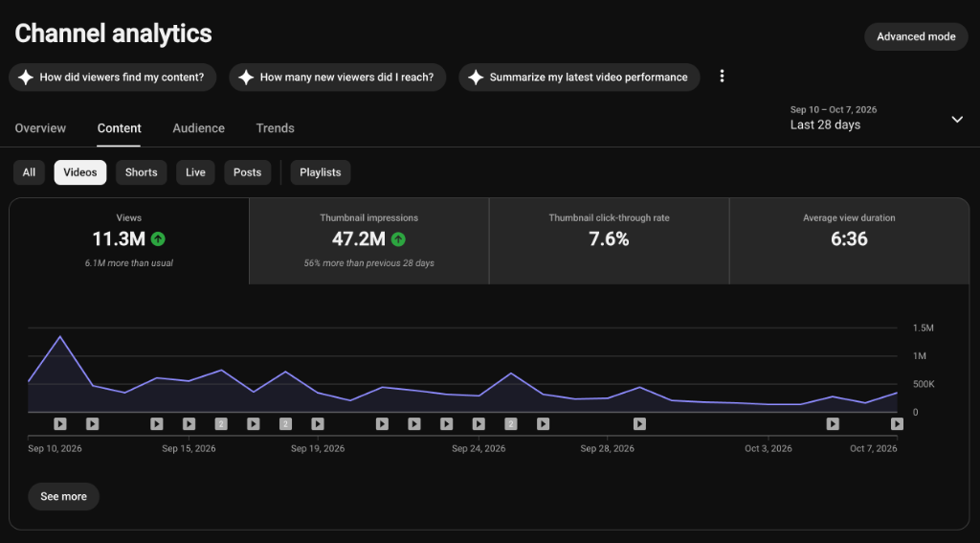Ask 'How did viewers find my content?'

click(x=113, y=78)
